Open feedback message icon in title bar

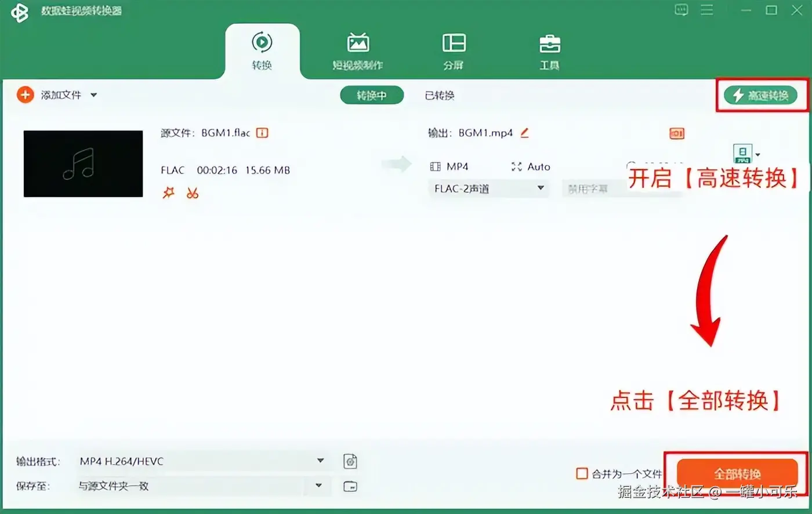click(681, 10)
